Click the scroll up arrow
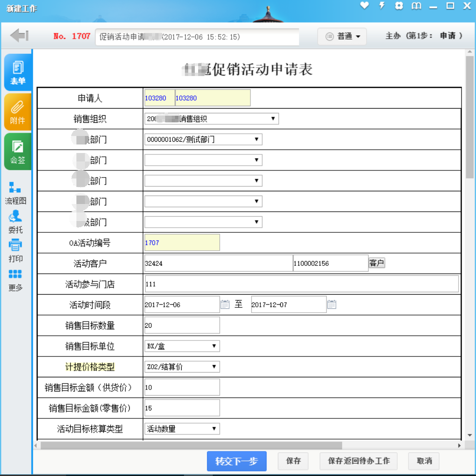The image size is (476, 476). [469, 52]
